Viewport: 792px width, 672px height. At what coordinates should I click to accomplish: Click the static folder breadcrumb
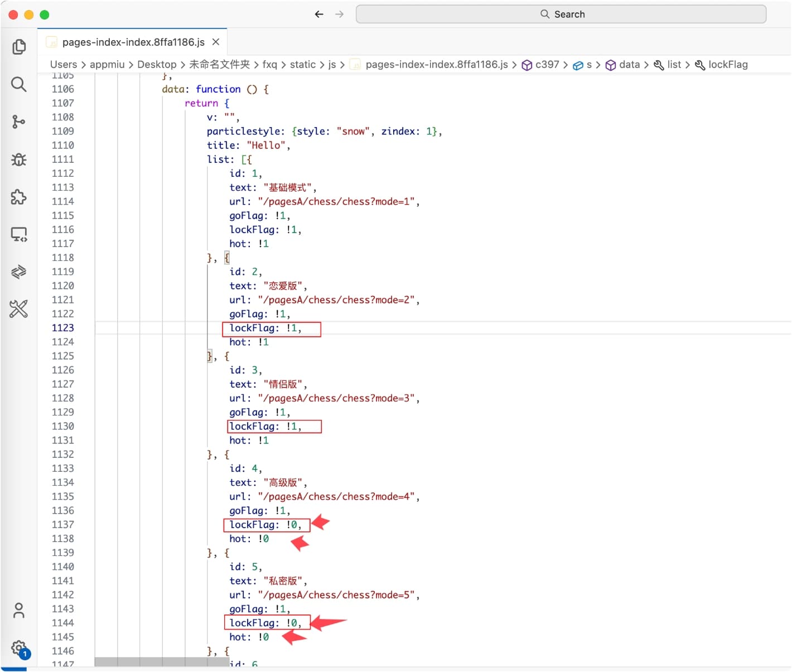(302, 65)
